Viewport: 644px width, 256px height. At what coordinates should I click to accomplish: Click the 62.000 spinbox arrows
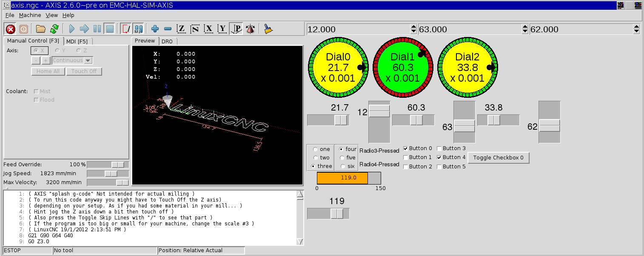(x=636, y=29)
